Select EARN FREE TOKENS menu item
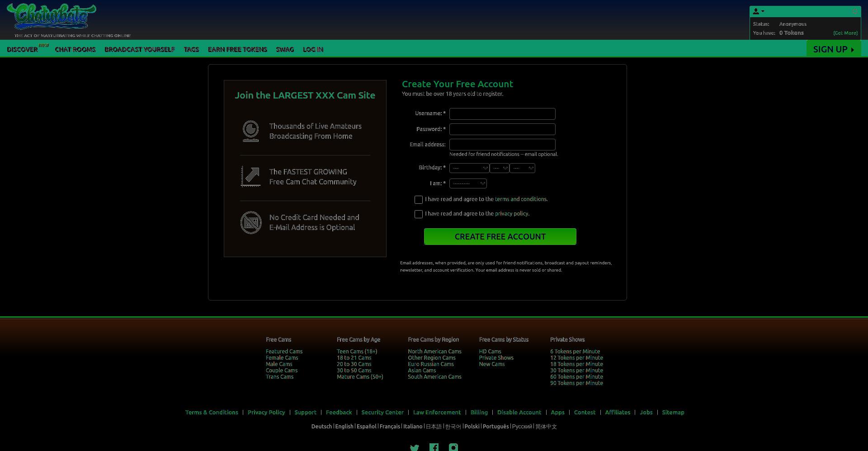Screen dimensions: 868x451 [237, 49]
